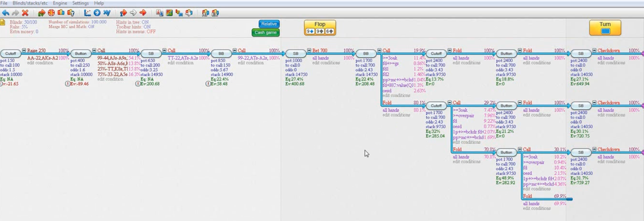Click the red arrow with info icon
The height and width of the screenshot is (221, 644).
[x=123, y=13]
